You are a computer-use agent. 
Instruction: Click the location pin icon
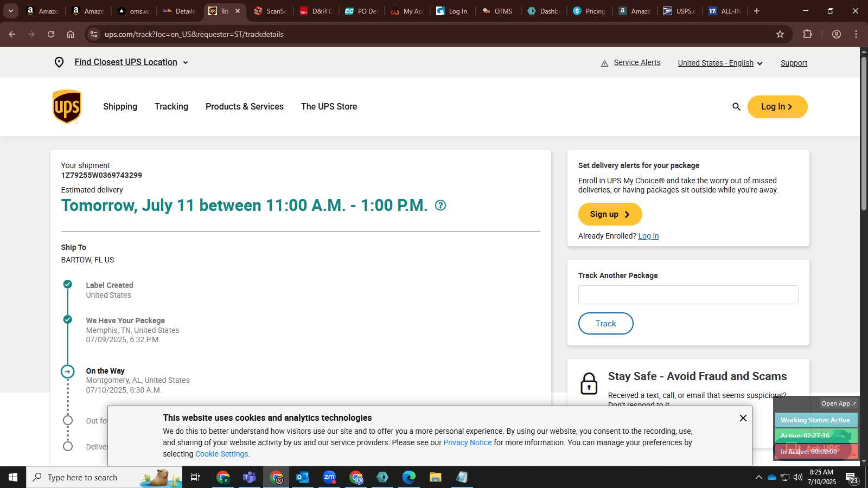click(x=59, y=62)
